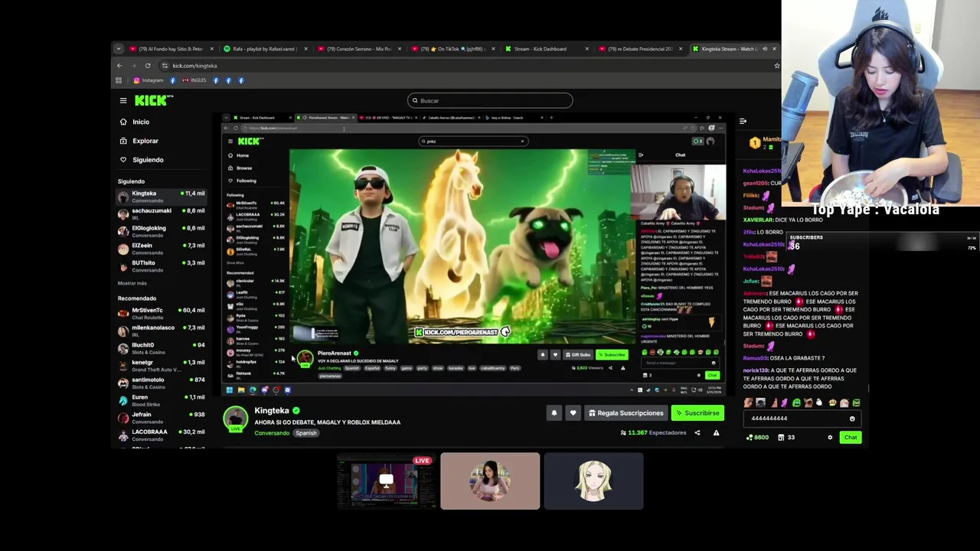Open santimotolo recommended channel
This screenshot has height=551, width=980.
coord(162,383)
